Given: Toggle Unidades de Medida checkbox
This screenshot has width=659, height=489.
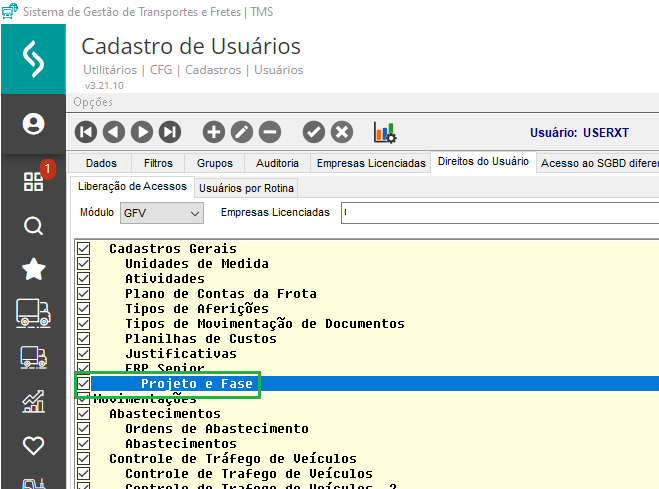Looking at the screenshot, I should coord(84,263).
